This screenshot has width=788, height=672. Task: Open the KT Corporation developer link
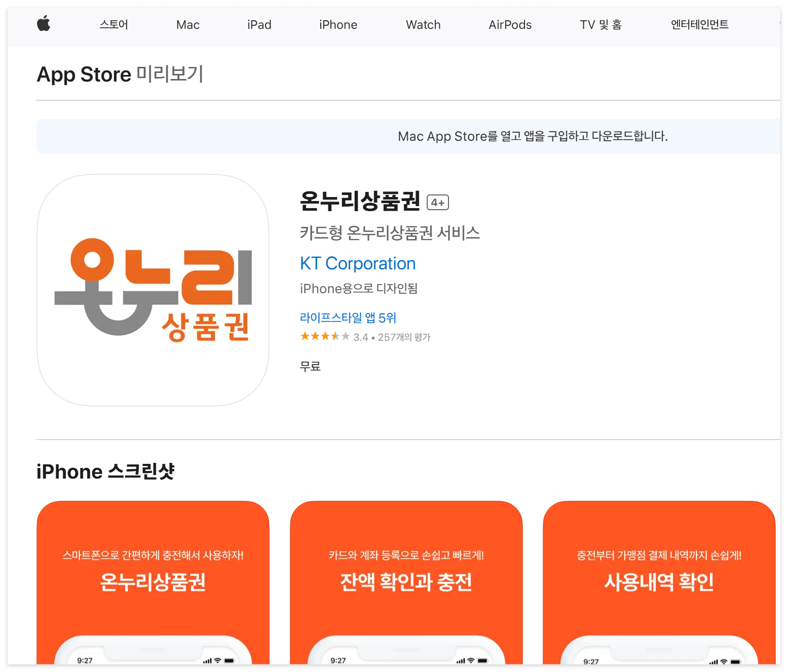[x=357, y=263]
